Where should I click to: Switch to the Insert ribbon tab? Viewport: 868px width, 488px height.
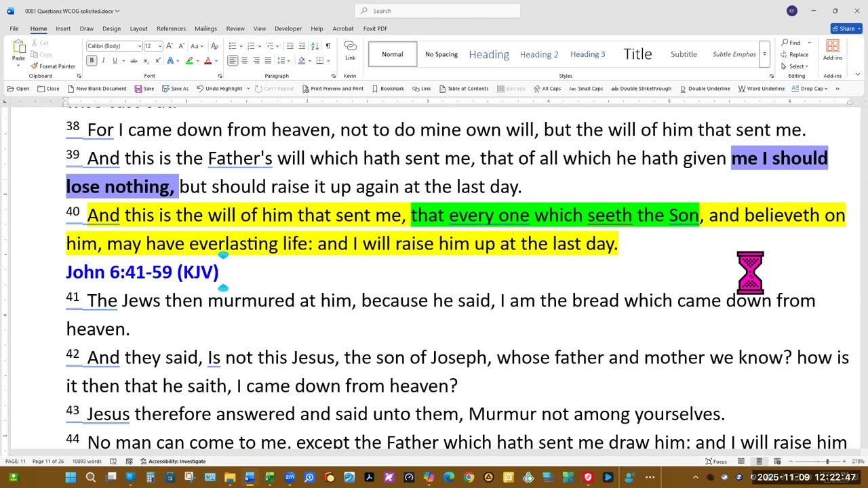(63, 28)
